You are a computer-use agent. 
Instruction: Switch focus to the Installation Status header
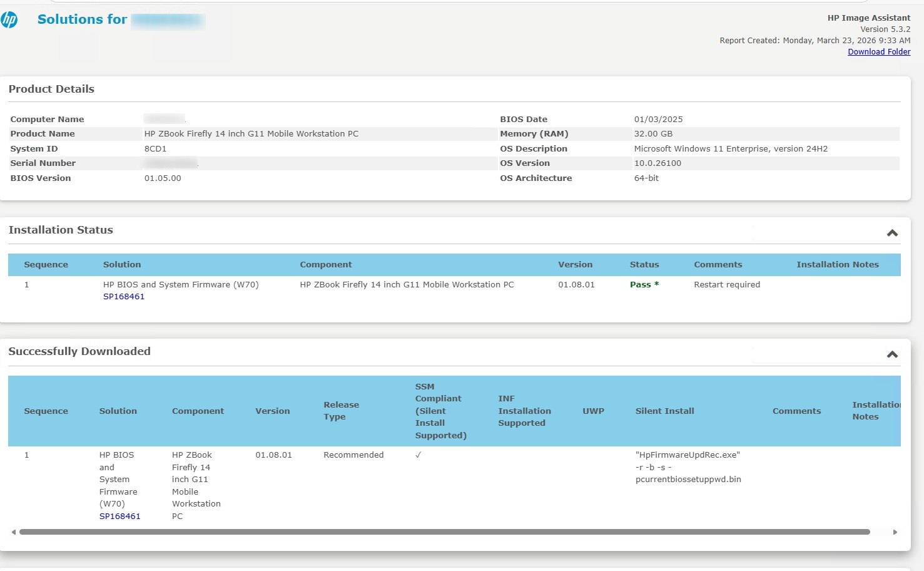61,230
